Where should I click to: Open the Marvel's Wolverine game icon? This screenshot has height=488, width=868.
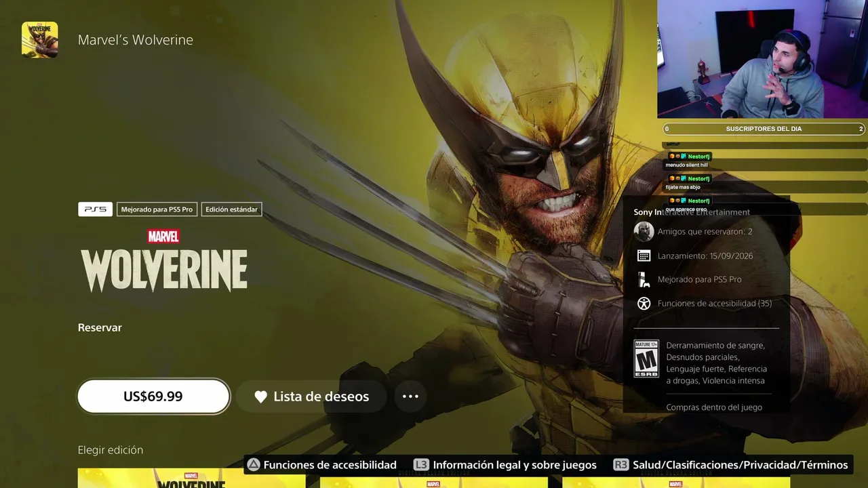[39, 39]
